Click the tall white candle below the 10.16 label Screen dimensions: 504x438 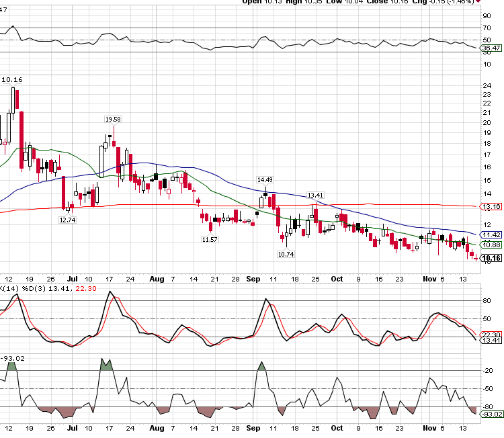click(x=13, y=100)
